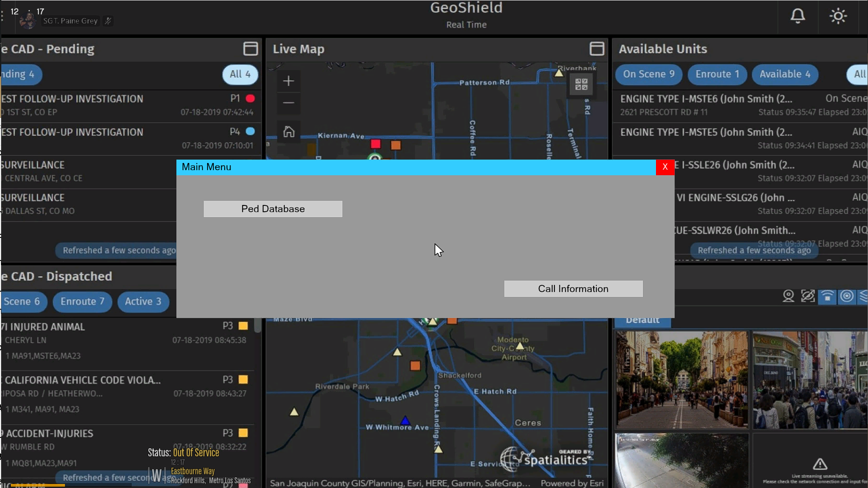
Task: Click the concentric circles target icon
Action: (847, 296)
